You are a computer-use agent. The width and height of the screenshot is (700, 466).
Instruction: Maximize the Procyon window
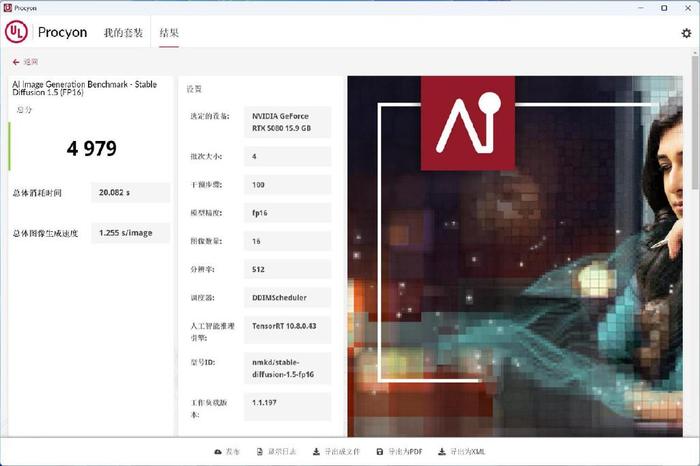pyautogui.click(x=664, y=8)
